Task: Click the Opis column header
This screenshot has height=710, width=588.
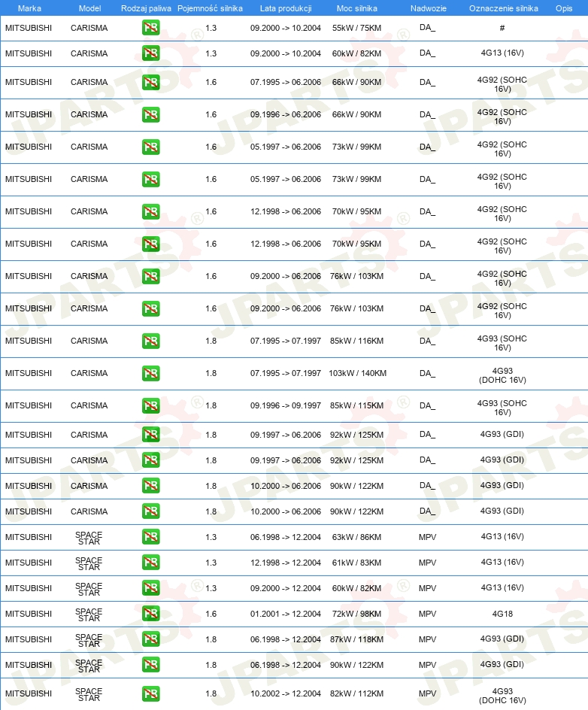Action: pyautogui.click(x=564, y=8)
